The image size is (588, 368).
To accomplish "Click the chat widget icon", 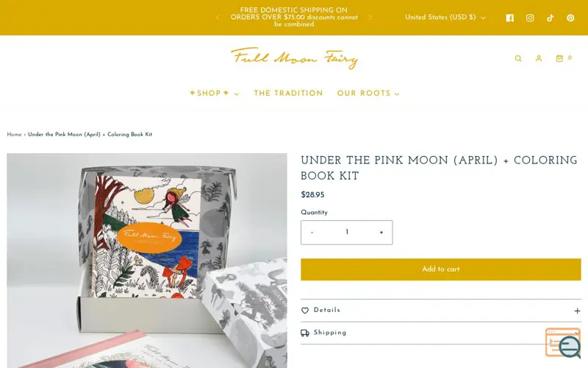I will 563,343.
